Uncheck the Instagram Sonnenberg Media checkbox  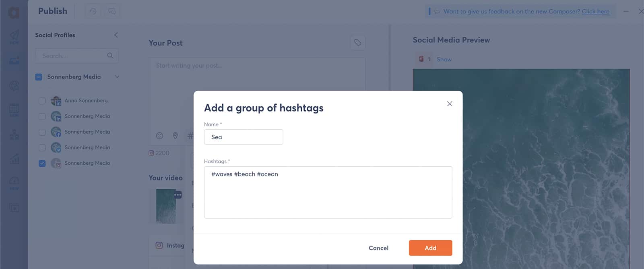(42, 163)
